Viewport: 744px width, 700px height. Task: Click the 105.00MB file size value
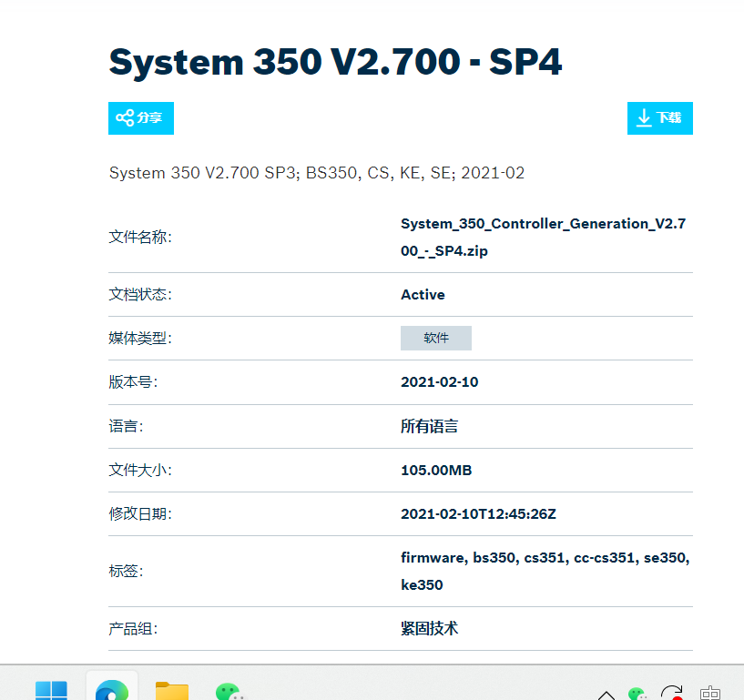pos(436,470)
